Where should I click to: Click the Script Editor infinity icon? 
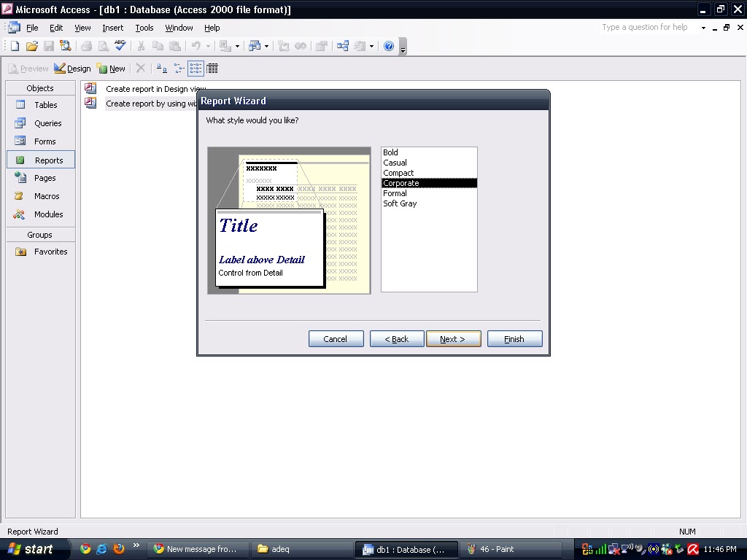point(301,46)
